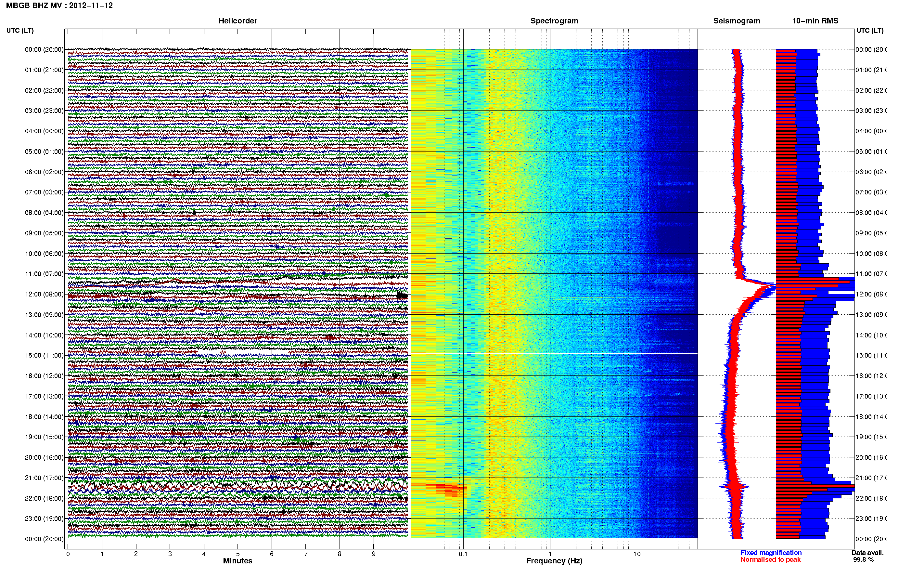This screenshot has height=578, width=924.
Task: Select the 'Seismogram' panel heading
Action: pyautogui.click(x=737, y=21)
